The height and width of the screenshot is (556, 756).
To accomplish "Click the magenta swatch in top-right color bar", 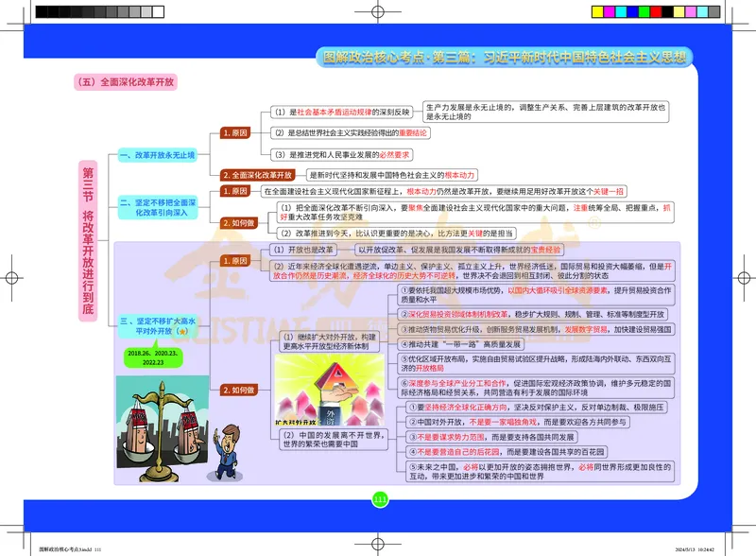I will pos(610,11).
